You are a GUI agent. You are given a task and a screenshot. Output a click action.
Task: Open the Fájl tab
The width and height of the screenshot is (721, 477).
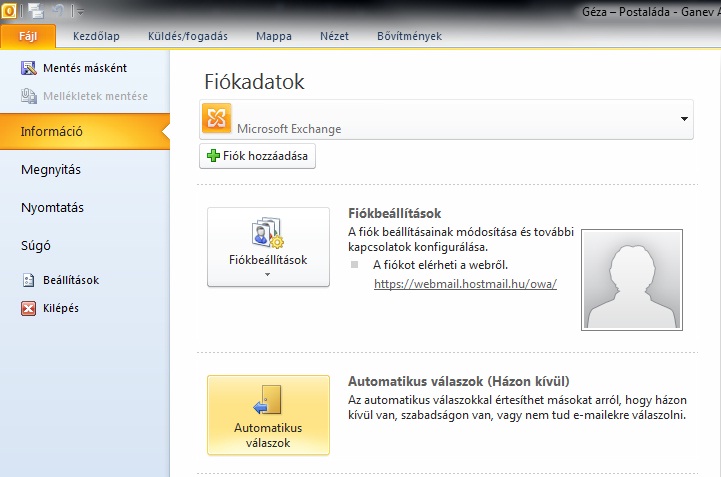28,36
